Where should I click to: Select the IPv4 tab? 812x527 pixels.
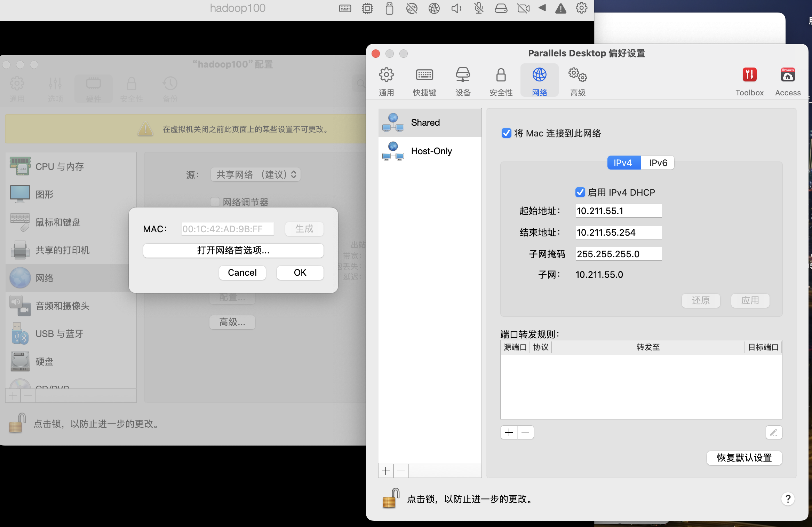pyautogui.click(x=623, y=163)
